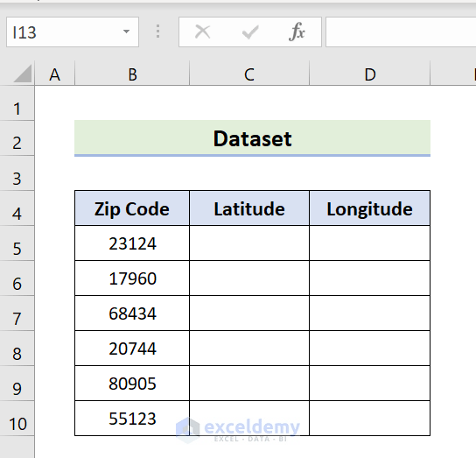Click the Select All corner triangle
This screenshot has width=476, height=458.
pos(23,74)
